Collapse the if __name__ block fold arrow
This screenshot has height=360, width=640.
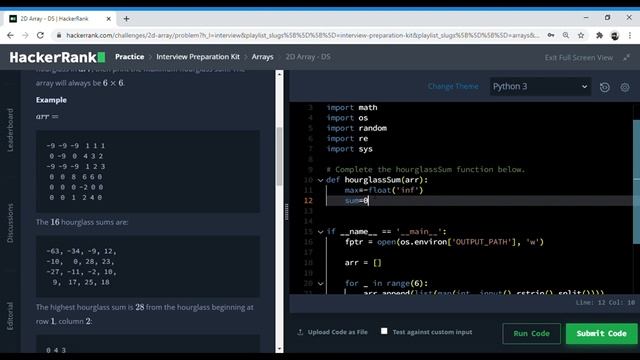pyautogui.click(x=320, y=232)
